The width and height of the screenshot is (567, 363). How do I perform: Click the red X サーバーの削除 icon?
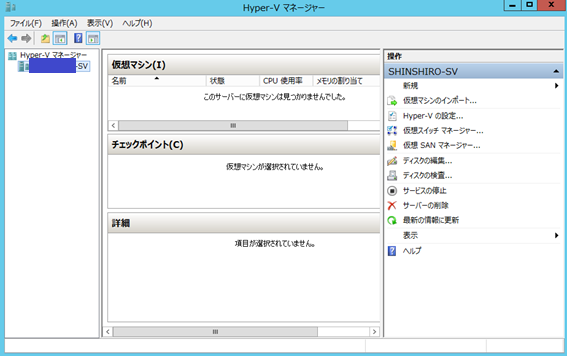point(392,205)
